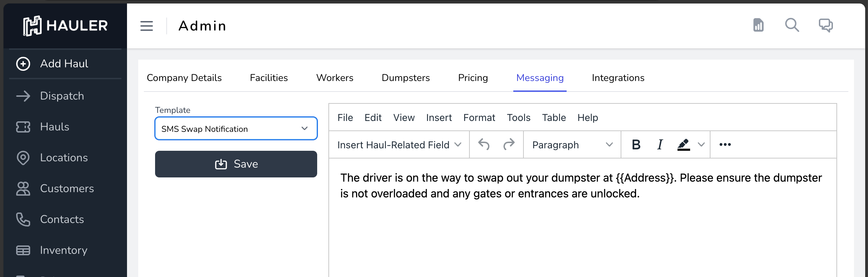Switch to the Facilities tab
Viewport: 868px width, 277px height.
click(x=269, y=78)
